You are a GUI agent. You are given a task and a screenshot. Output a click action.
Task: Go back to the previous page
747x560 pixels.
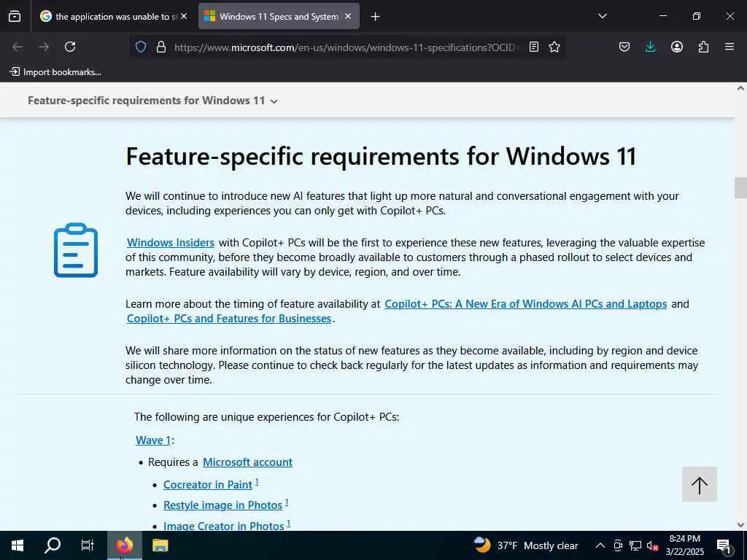pyautogui.click(x=18, y=47)
